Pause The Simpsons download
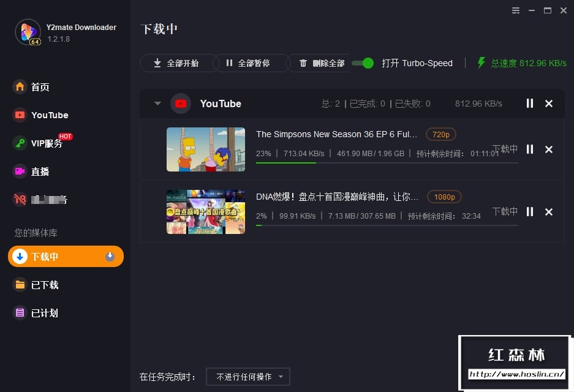 [x=529, y=149]
